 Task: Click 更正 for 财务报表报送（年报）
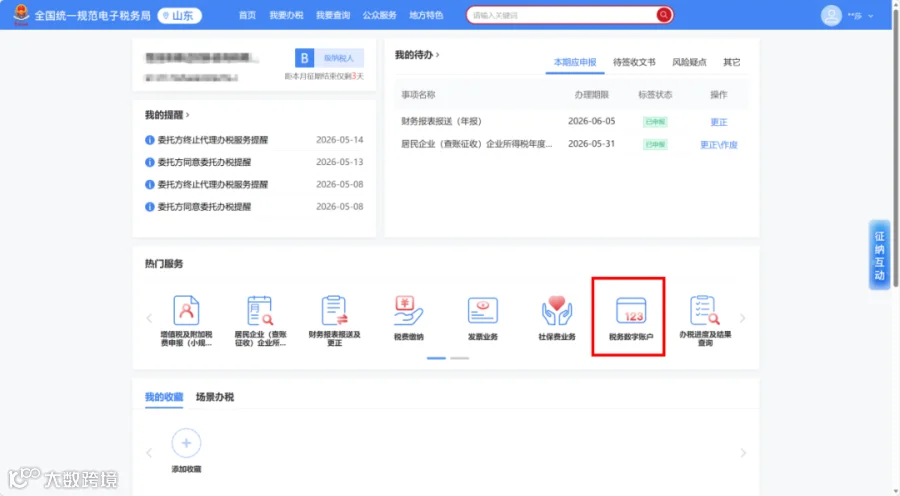(719, 122)
